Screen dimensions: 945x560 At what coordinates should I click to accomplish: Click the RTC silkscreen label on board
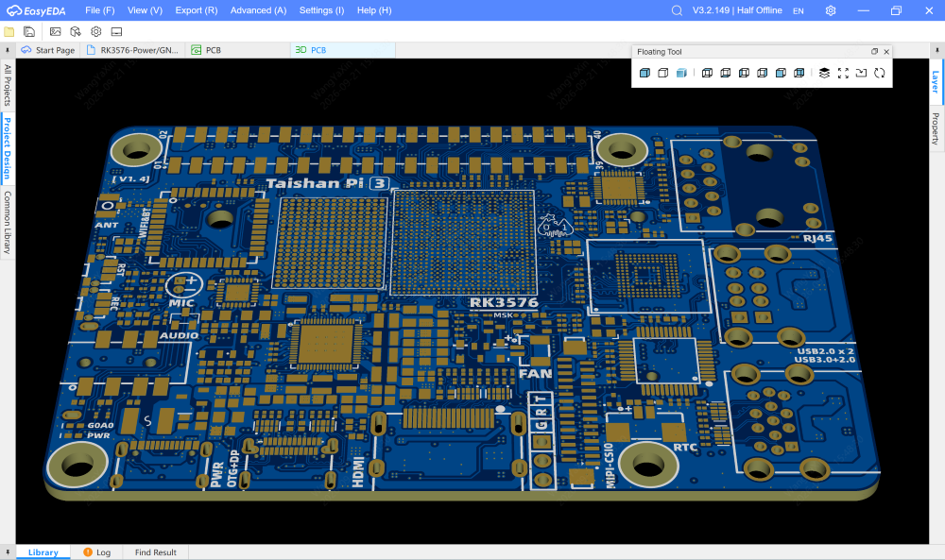[685, 447]
